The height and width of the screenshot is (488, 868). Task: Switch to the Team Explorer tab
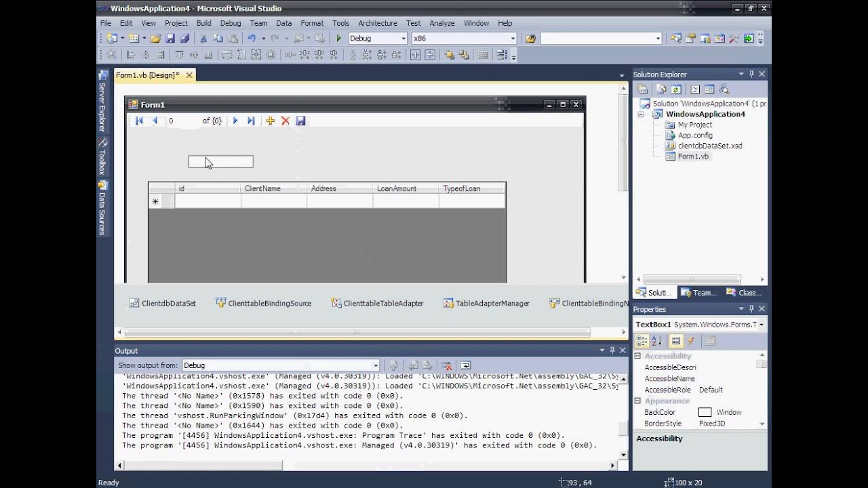(698, 293)
